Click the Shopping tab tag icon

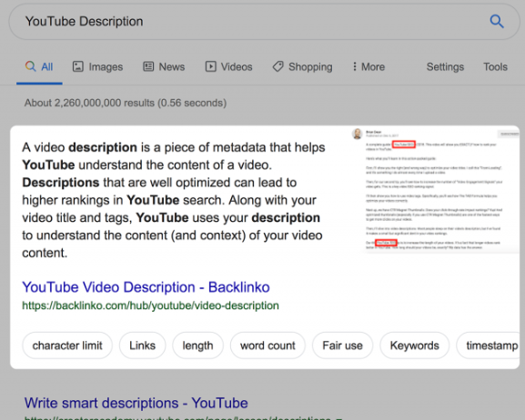(x=278, y=66)
